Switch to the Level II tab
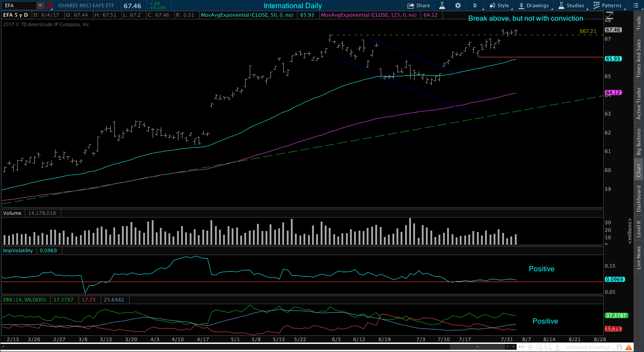 click(x=639, y=229)
